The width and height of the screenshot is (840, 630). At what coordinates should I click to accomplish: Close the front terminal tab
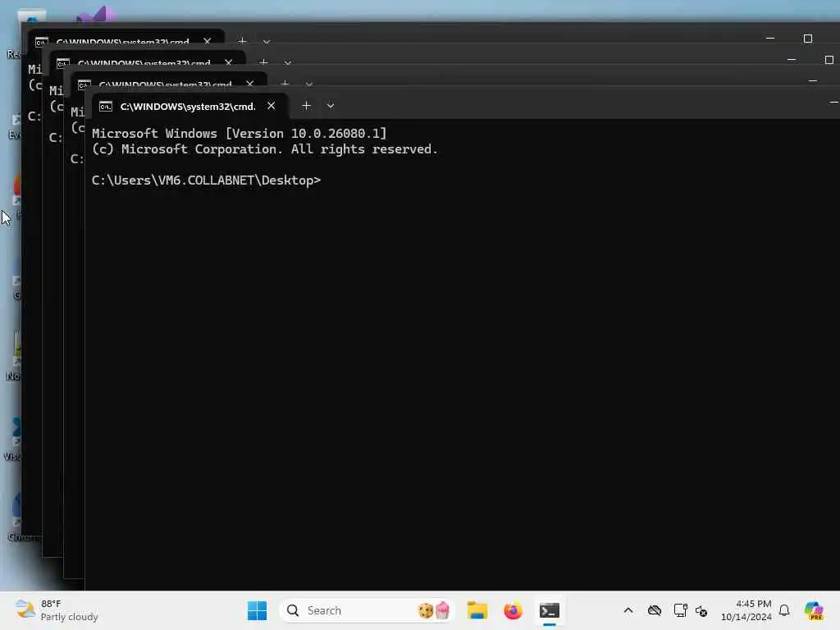click(x=271, y=106)
